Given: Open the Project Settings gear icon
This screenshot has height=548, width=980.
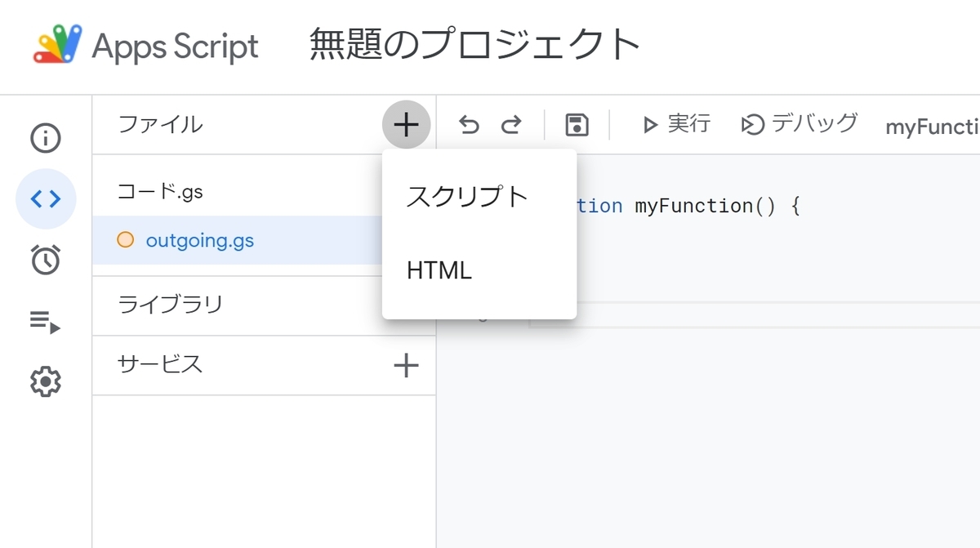Looking at the screenshot, I should pos(46,381).
